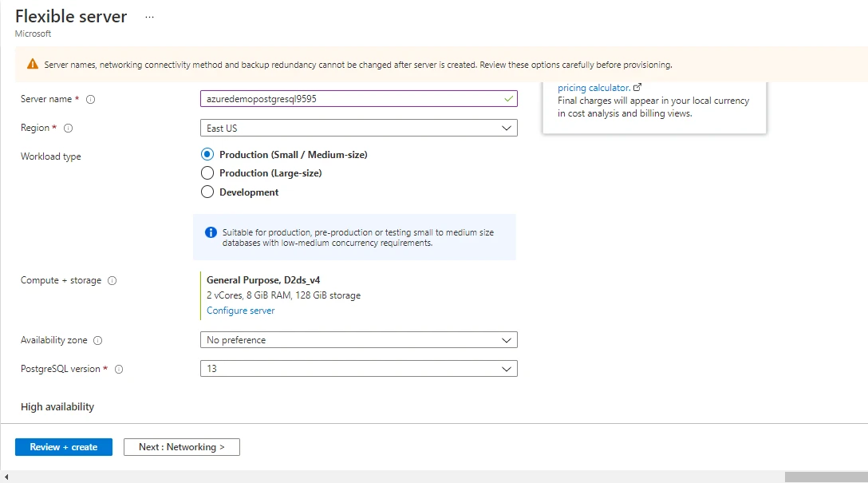Screen dimensions: 868x483
Task: Click the Region info tooltip icon
Action: [x=67, y=128]
